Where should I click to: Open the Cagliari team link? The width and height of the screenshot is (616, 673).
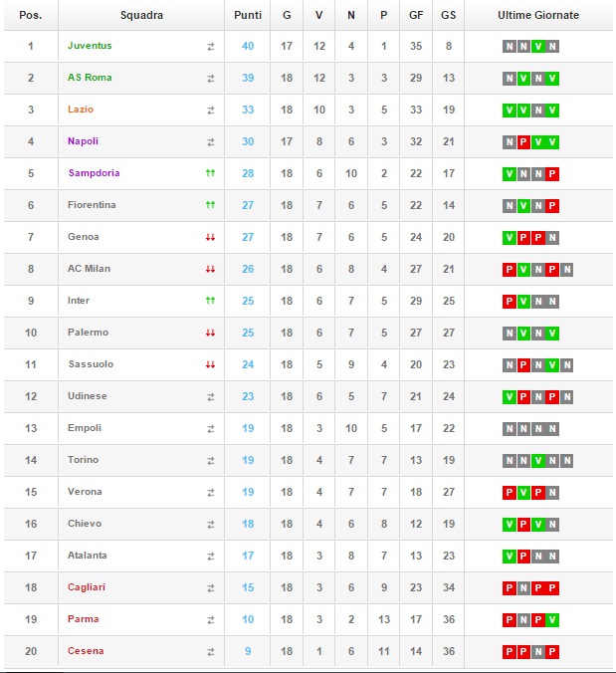(87, 587)
